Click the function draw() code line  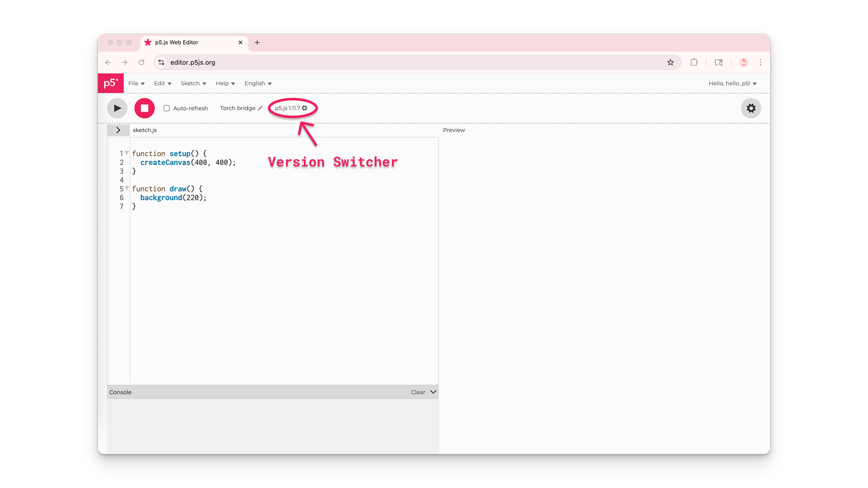167,189
